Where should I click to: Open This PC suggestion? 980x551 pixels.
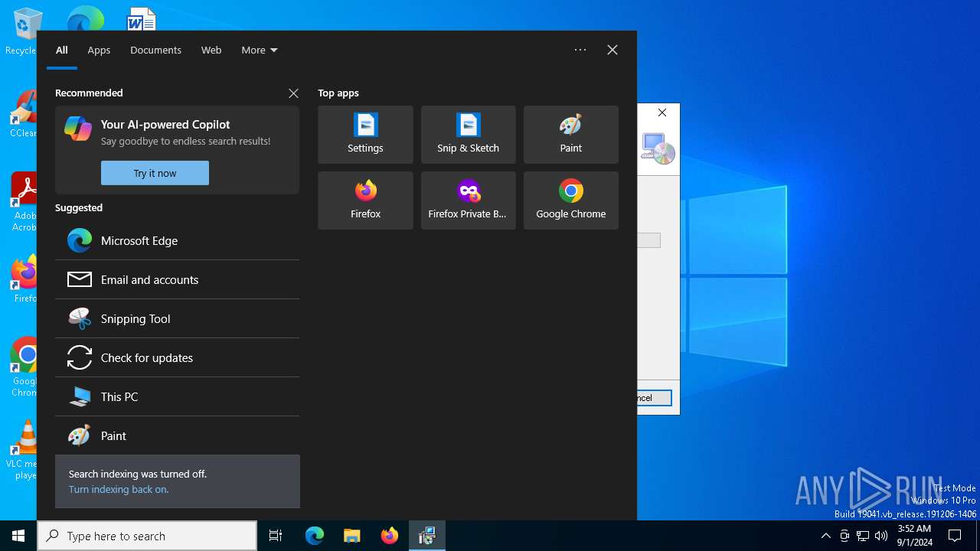[177, 396]
